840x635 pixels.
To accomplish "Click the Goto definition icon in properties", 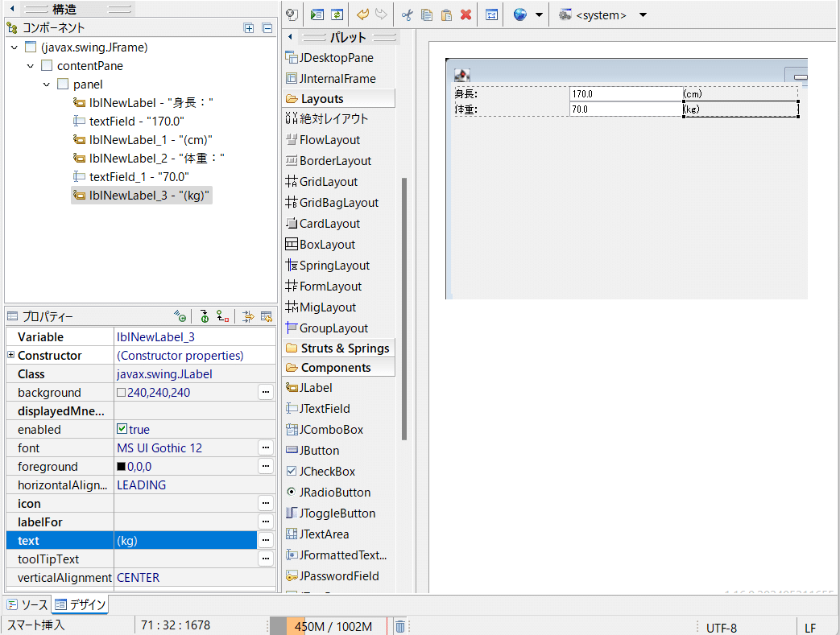I will tap(204, 316).
